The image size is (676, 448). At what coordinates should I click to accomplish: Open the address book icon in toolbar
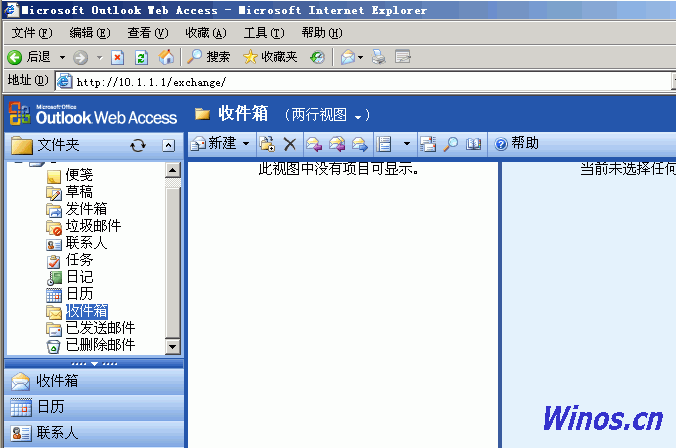473,144
